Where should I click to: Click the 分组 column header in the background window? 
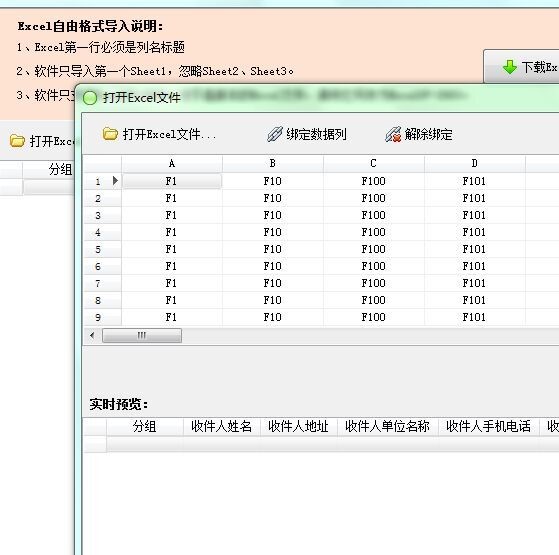[x=48, y=169]
